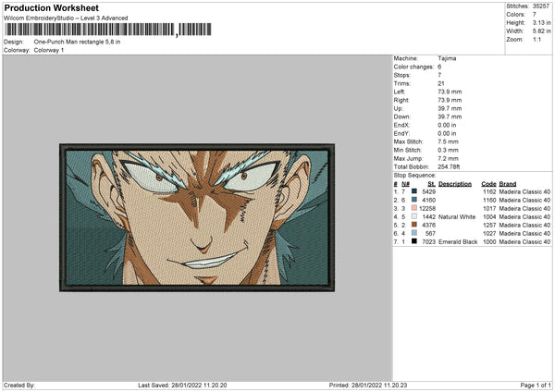The image size is (555, 392).
Task: Click the dark teal swatch for stop 1
Action: (x=414, y=191)
